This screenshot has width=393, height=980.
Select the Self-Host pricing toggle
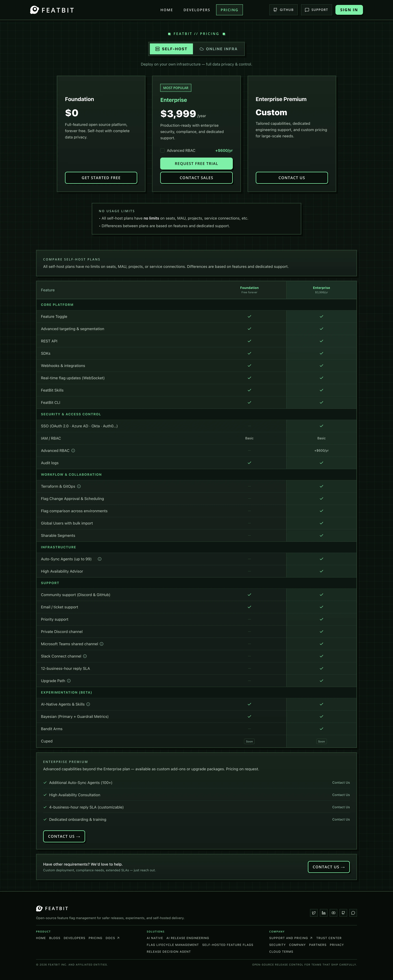pyautogui.click(x=171, y=49)
